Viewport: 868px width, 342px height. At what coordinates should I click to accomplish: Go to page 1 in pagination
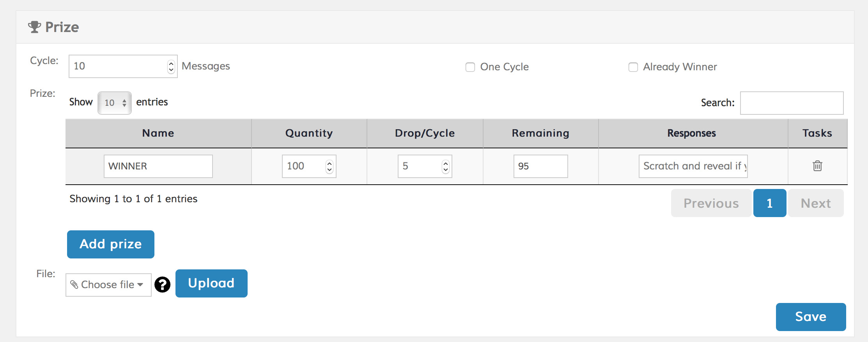pyautogui.click(x=769, y=203)
